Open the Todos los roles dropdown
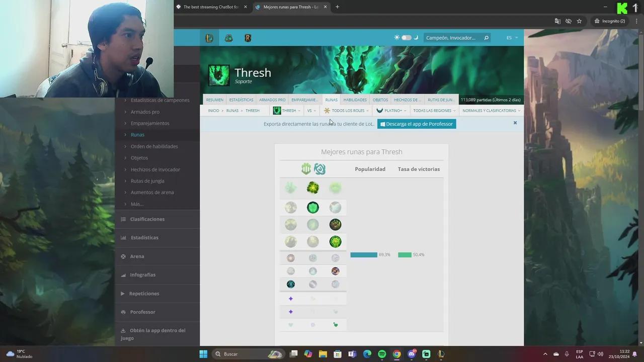644x362 pixels. [x=346, y=111]
